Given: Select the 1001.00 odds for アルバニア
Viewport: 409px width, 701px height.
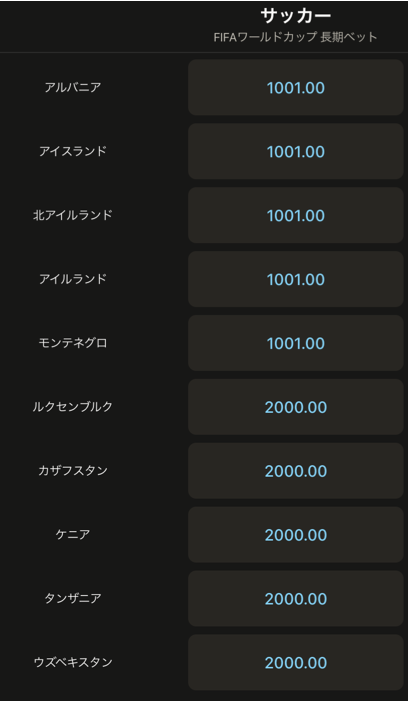Looking at the screenshot, I should (x=295, y=88).
